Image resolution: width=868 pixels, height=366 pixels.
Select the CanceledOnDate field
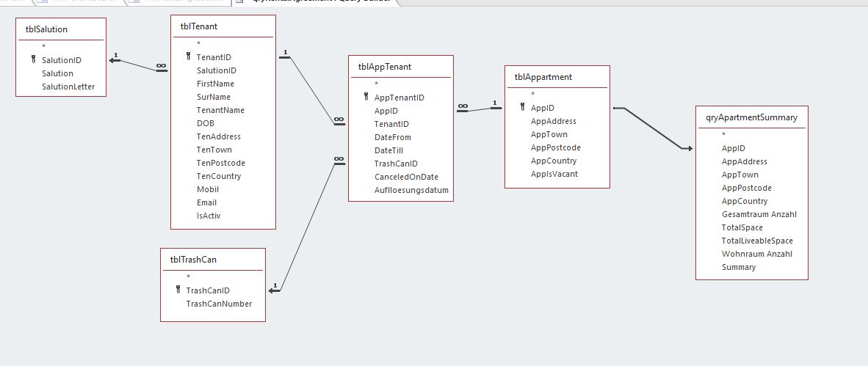point(406,177)
